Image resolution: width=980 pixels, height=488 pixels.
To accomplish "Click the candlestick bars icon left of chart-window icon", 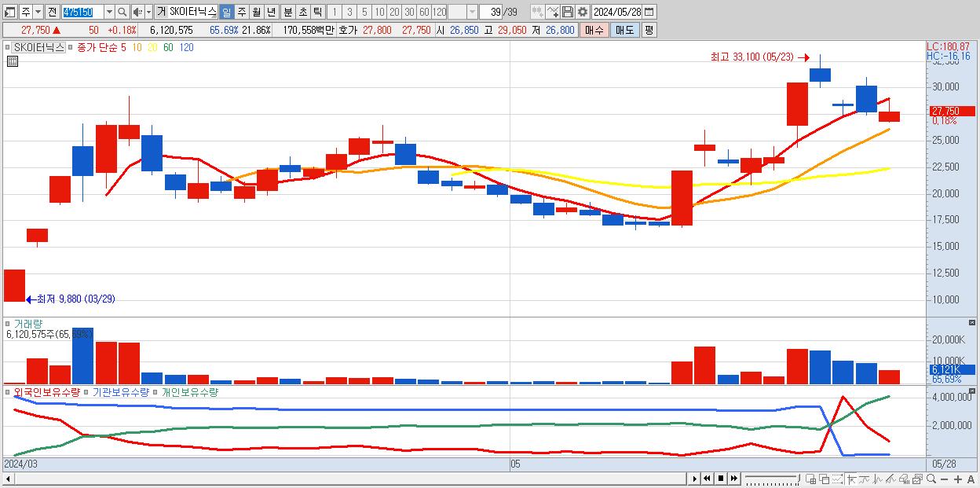I will click(x=905, y=479).
